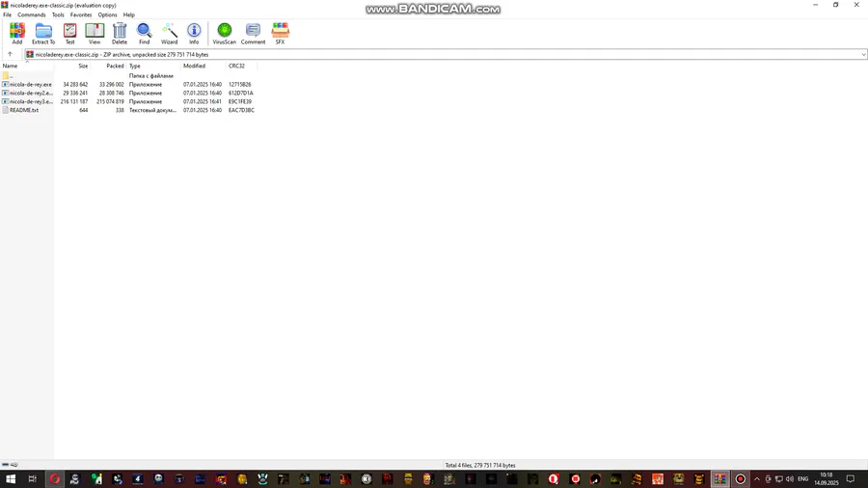The height and width of the screenshot is (488, 868).
Task: Open Task View on the taskbar
Action: coord(32,479)
